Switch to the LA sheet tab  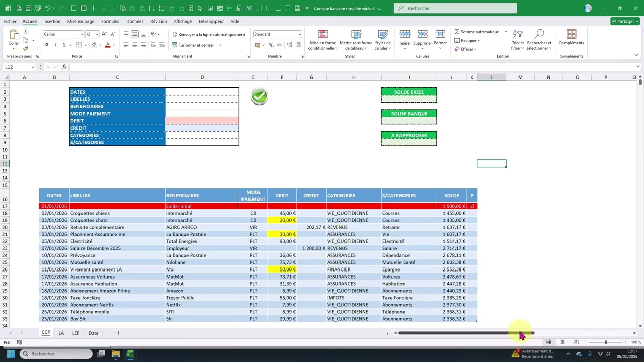(x=61, y=333)
